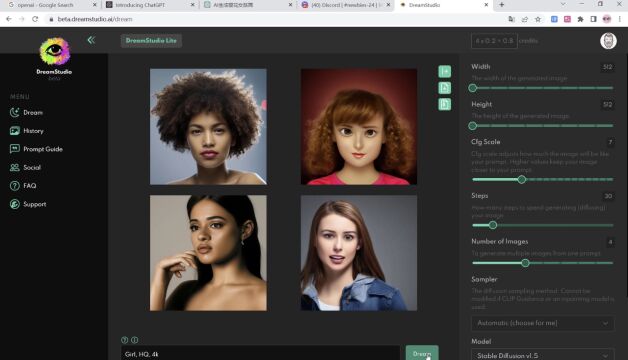
Task: Click the Social people icon
Action: [14, 167]
